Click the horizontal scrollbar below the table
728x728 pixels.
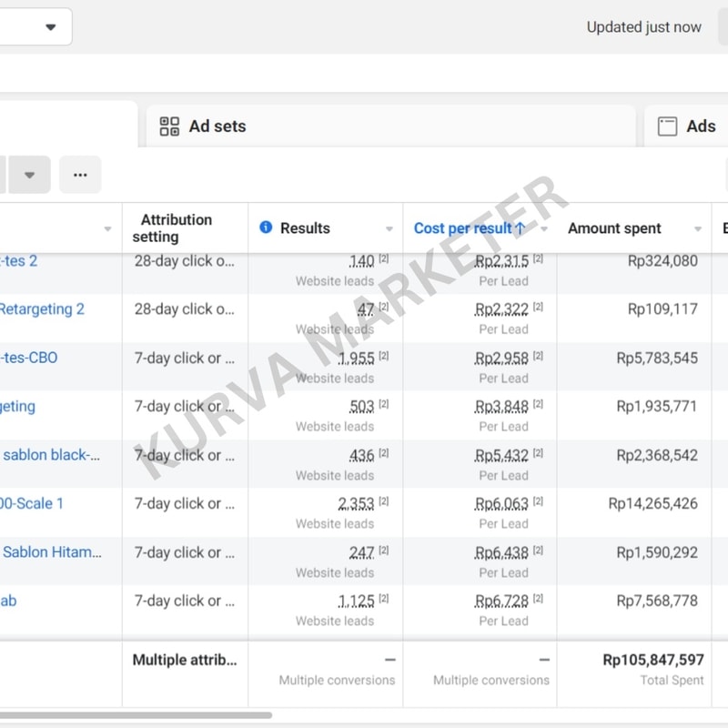136,715
